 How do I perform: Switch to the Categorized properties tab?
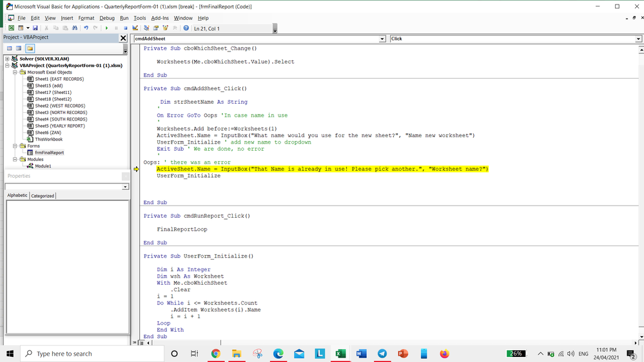[43, 196]
